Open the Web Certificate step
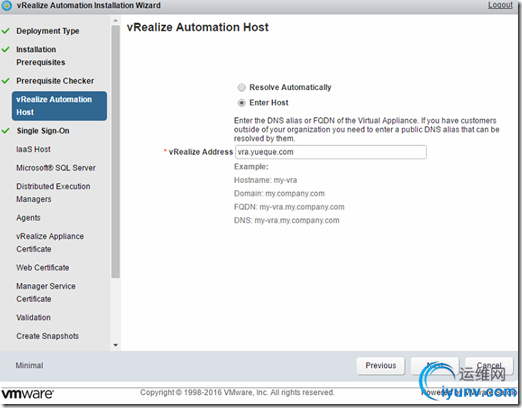The image size is (522, 408). coord(43,268)
